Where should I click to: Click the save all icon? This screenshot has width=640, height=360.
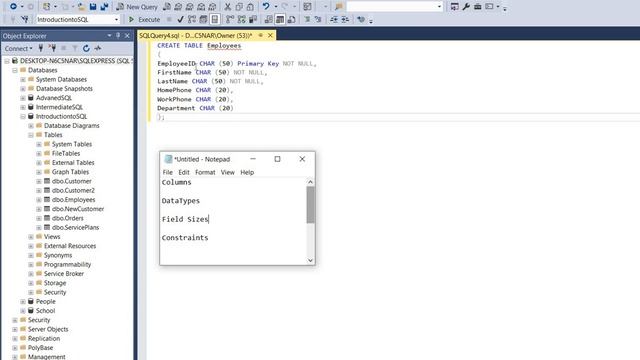(x=104, y=7)
